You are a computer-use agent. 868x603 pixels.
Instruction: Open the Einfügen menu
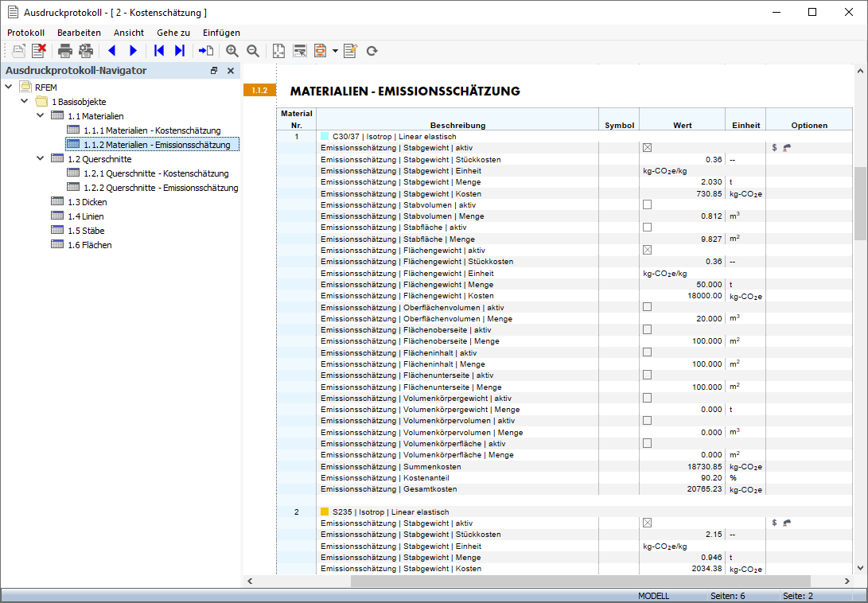(x=221, y=33)
